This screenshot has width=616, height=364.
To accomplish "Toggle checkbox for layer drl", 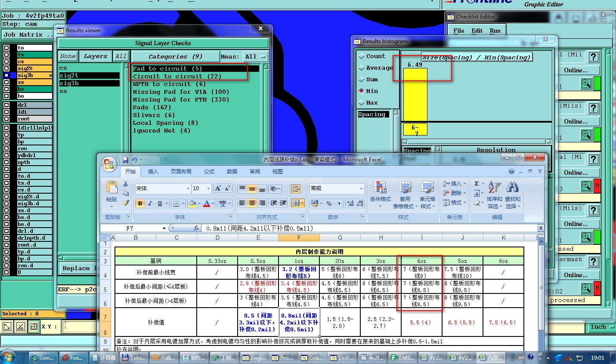I will point(6,105).
